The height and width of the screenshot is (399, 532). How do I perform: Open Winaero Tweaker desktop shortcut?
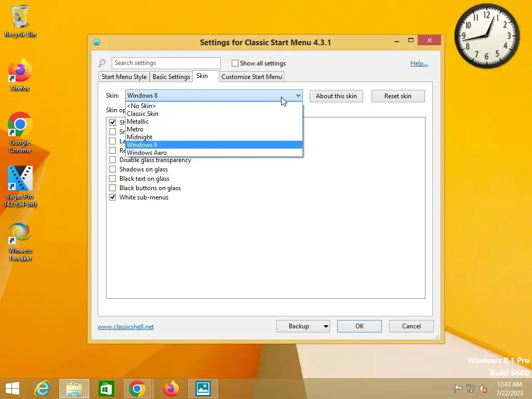20,242
